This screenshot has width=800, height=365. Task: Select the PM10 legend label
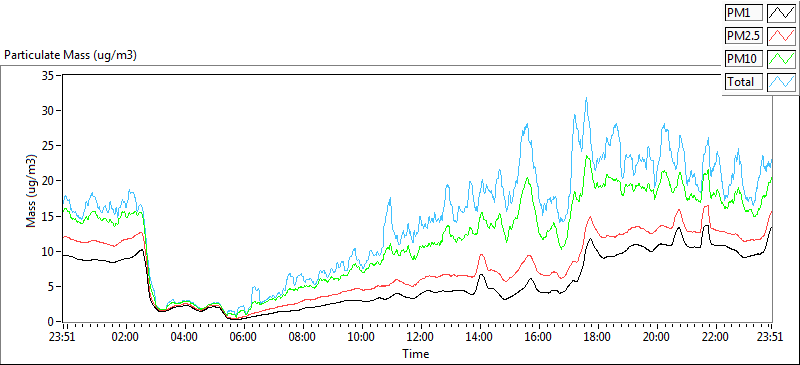pyautogui.click(x=744, y=59)
